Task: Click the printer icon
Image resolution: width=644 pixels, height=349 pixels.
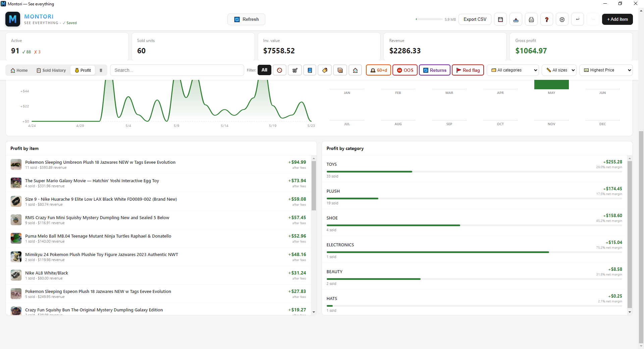Action: tap(531, 19)
